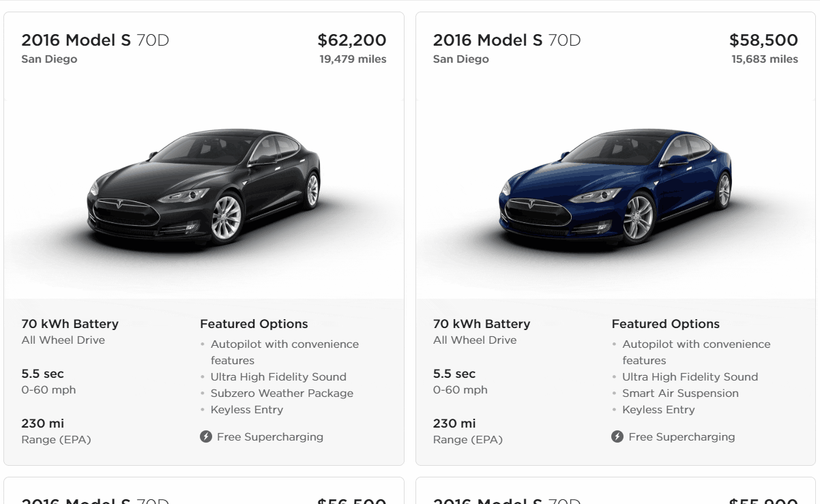Click Free Supercharging text on first listing

point(270,436)
